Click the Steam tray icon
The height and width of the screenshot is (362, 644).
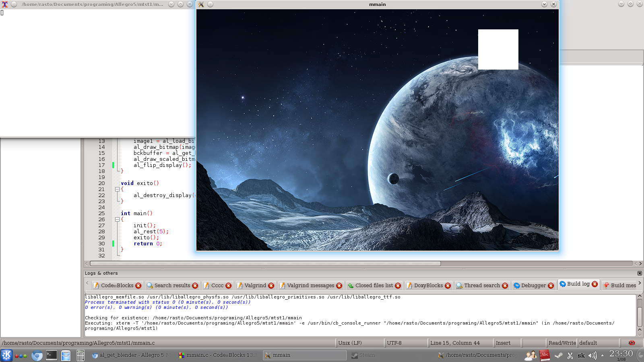point(558,355)
